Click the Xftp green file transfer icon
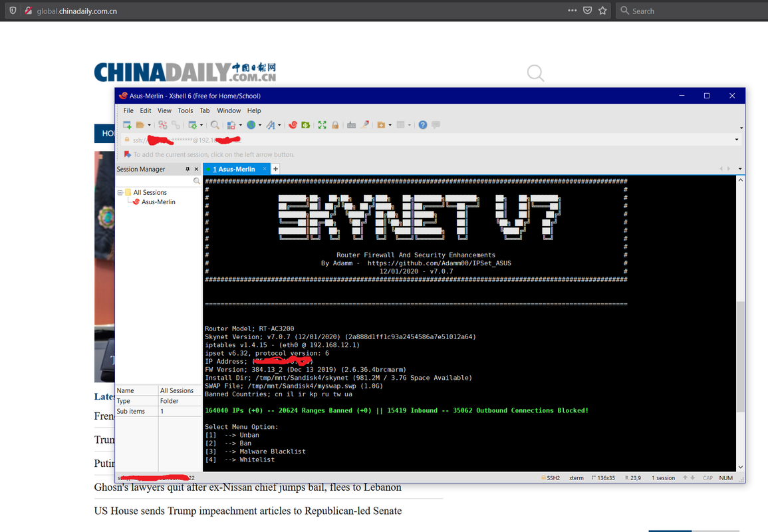The height and width of the screenshot is (532, 768). pos(305,125)
